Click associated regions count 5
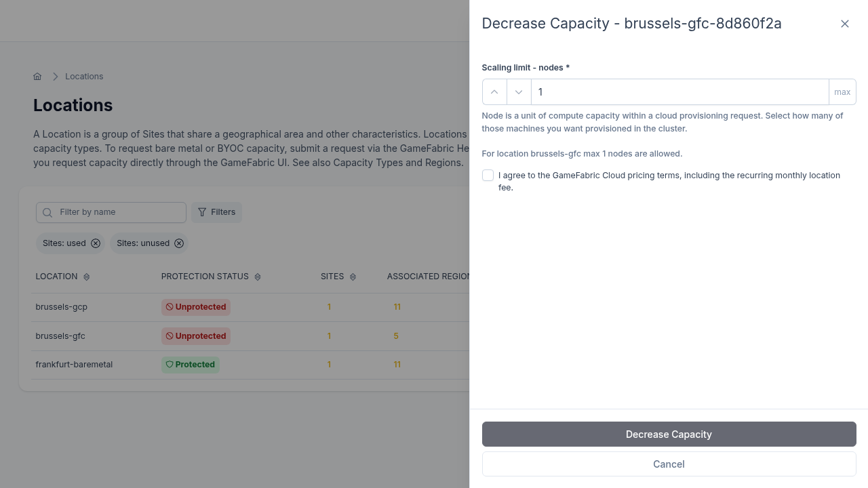 [396, 336]
